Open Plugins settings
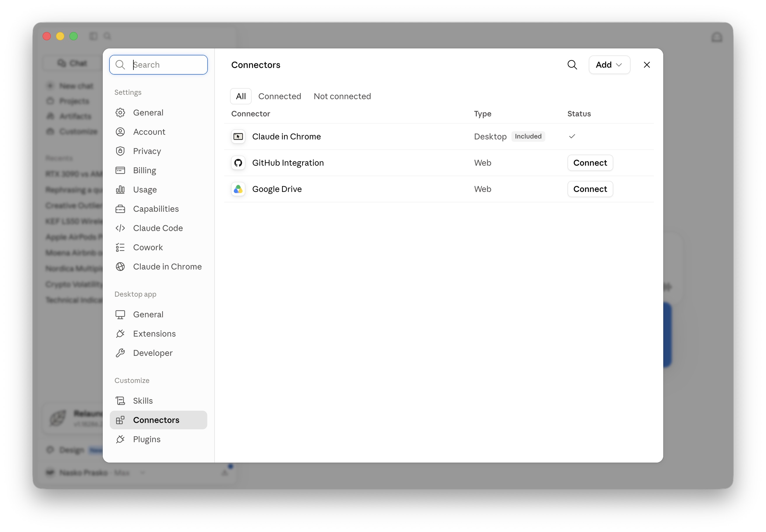This screenshot has width=766, height=532. coord(159,439)
